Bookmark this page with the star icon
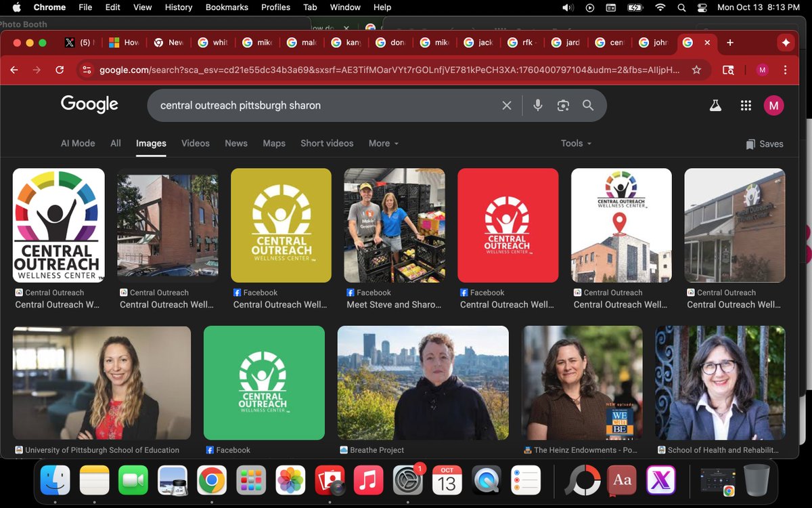The width and height of the screenshot is (812, 508). coord(696,70)
